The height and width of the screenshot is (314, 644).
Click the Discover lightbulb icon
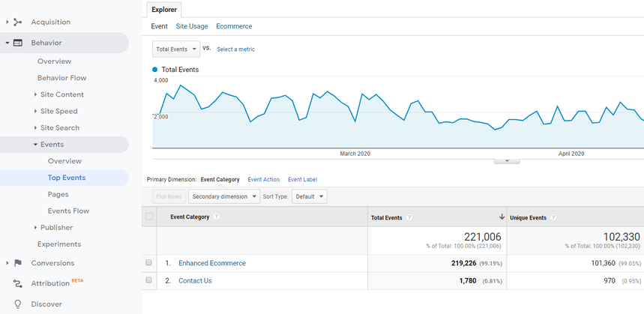tap(18, 304)
